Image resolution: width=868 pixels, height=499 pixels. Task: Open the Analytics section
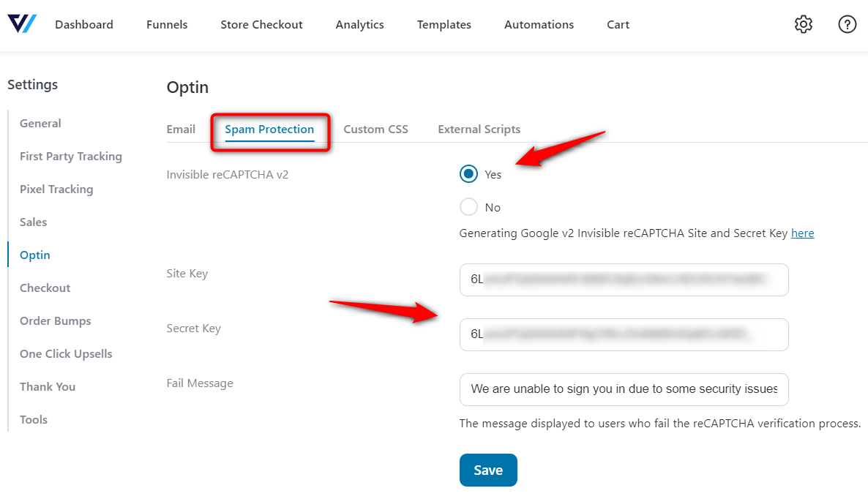click(x=359, y=24)
